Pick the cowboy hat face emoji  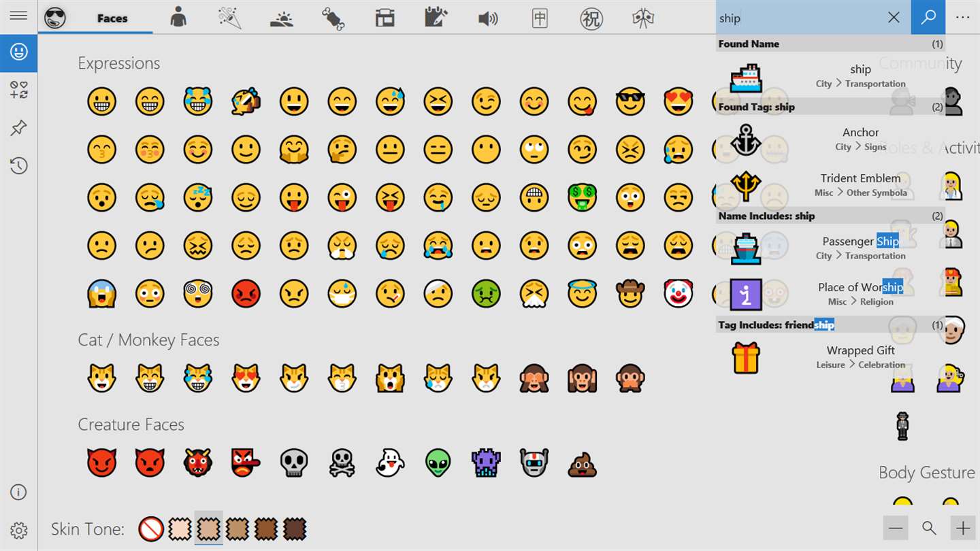point(630,293)
